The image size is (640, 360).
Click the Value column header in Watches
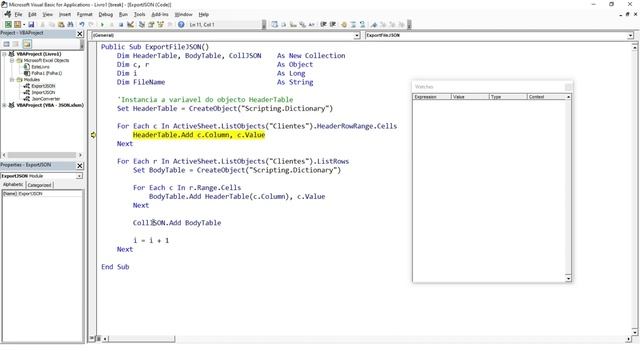(x=470, y=97)
